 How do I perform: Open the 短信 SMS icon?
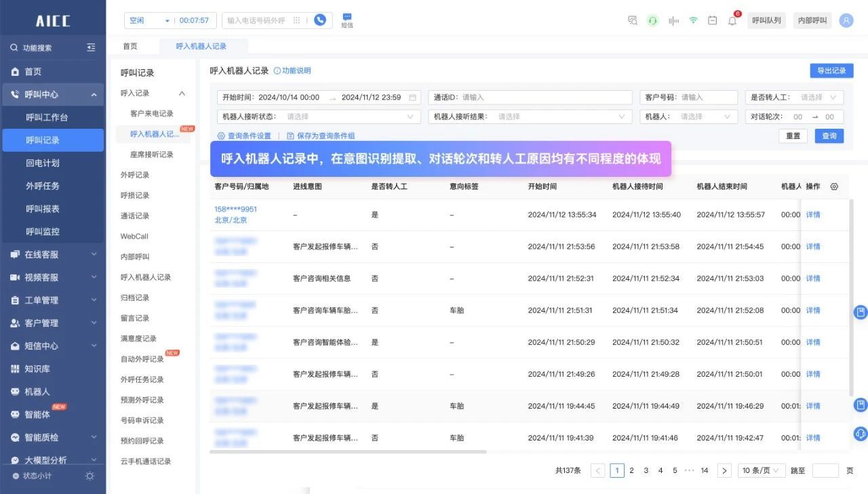coord(347,20)
